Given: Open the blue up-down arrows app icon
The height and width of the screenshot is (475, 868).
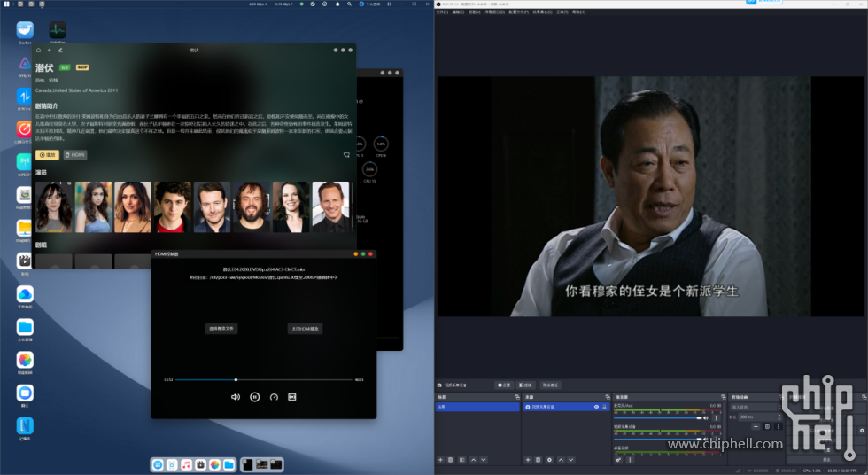Looking at the screenshot, I should [25, 97].
